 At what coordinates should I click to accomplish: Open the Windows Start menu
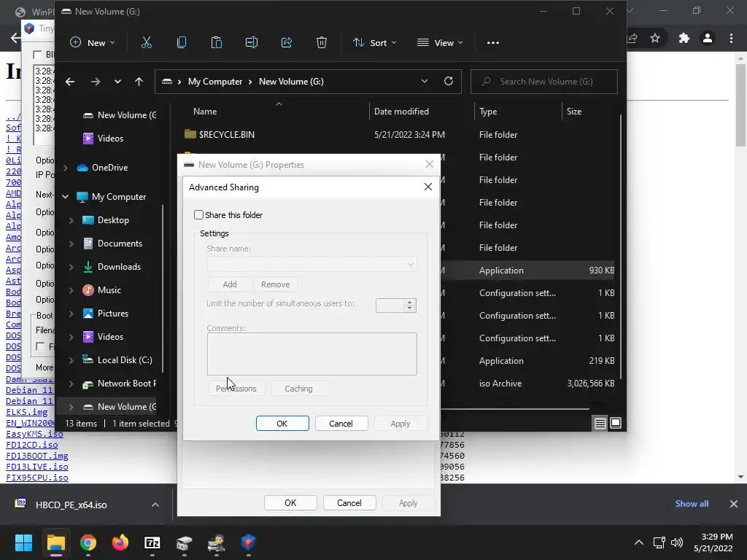[x=23, y=542]
